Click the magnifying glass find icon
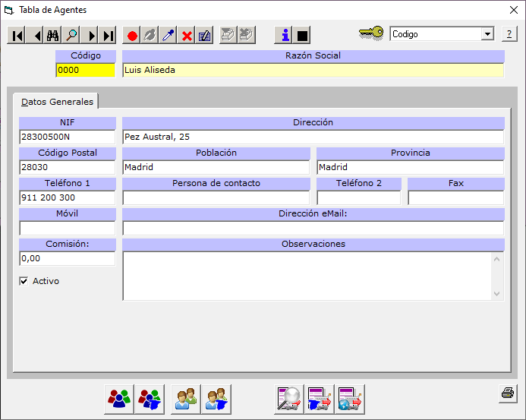 point(71,36)
